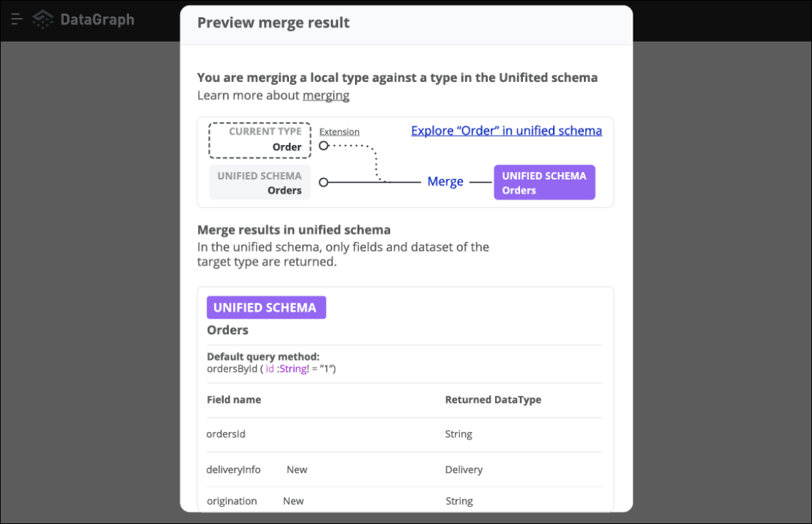This screenshot has height=524, width=812.
Task: Click the Returned DataType column header
Action: 493,400
